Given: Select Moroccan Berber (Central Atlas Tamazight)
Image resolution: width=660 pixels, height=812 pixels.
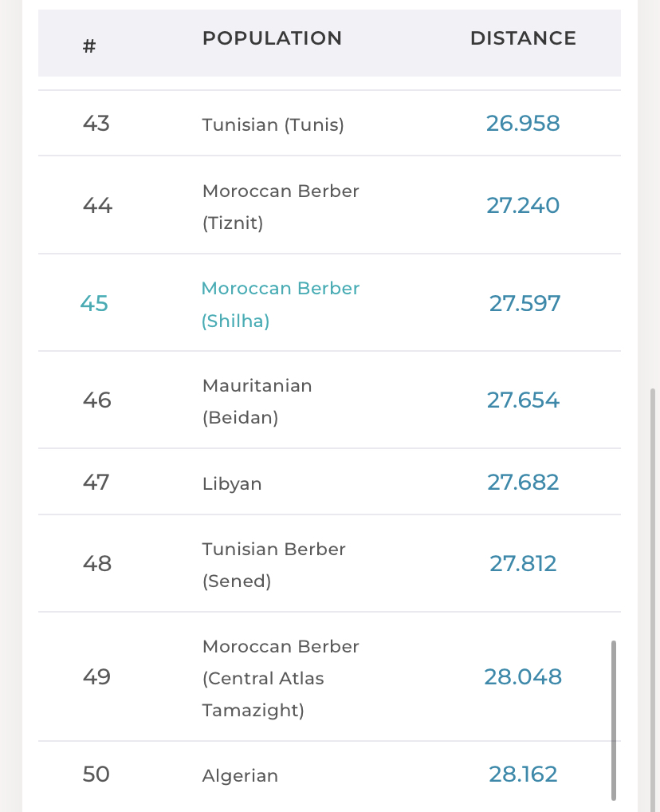Looking at the screenshot, I should (x=281, y=678).
